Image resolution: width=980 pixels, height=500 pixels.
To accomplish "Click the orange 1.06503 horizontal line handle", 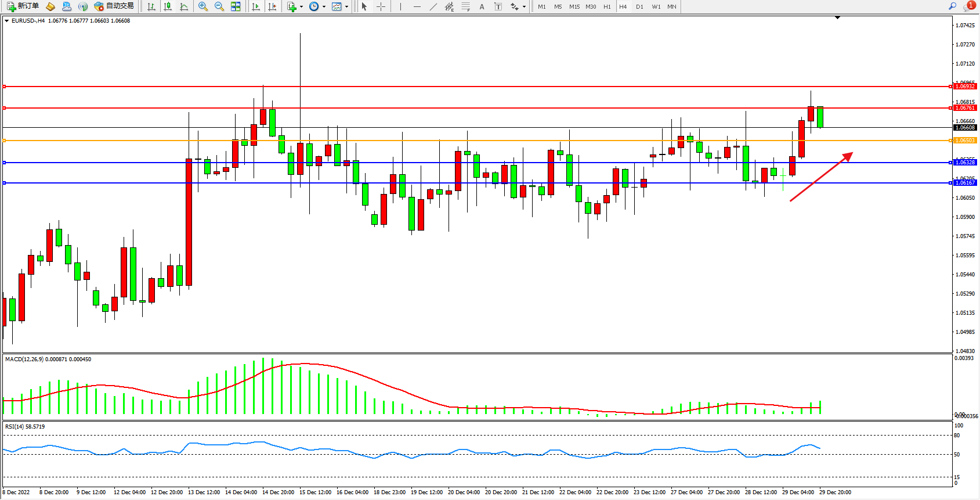I will pos(5,141).
